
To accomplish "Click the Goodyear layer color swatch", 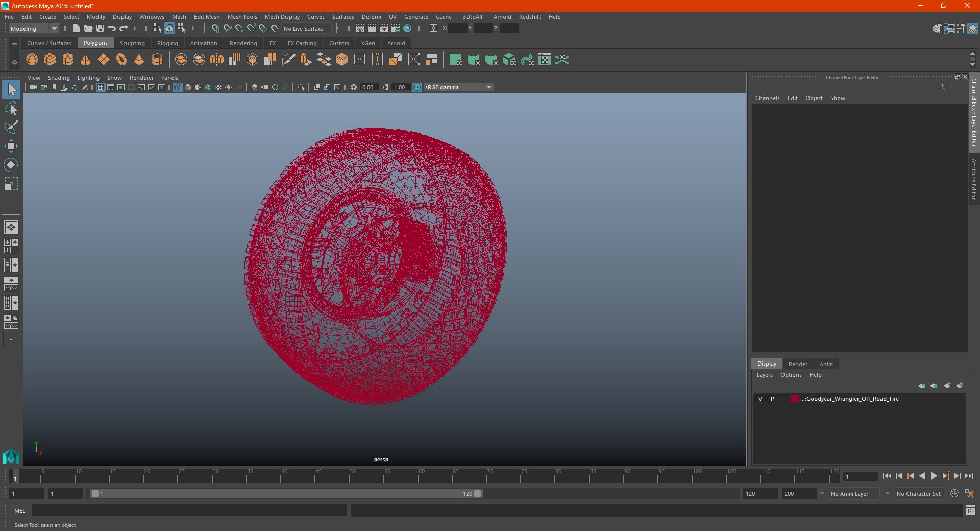I will click(795, 399).
